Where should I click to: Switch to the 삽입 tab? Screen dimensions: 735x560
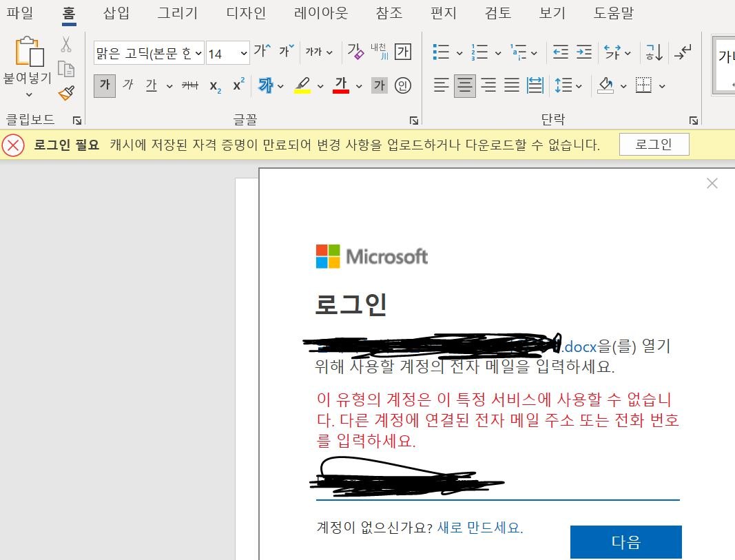click(x=116, y=12)
